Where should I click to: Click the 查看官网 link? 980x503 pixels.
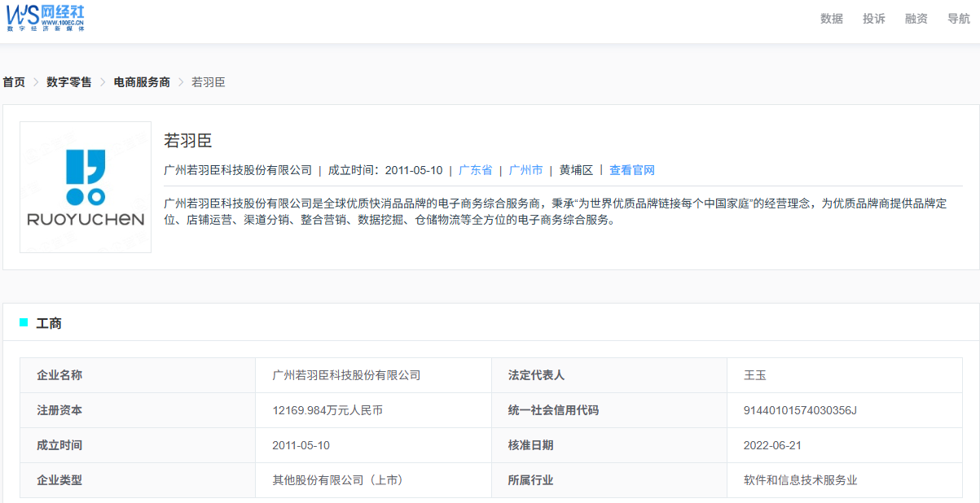[632, 170]
